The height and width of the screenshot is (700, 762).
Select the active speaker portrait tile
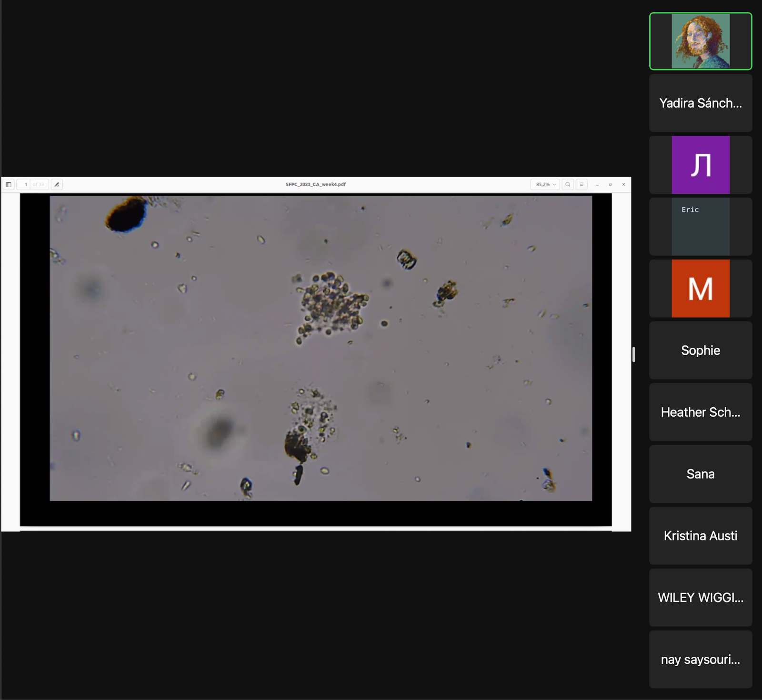point(700,41)
